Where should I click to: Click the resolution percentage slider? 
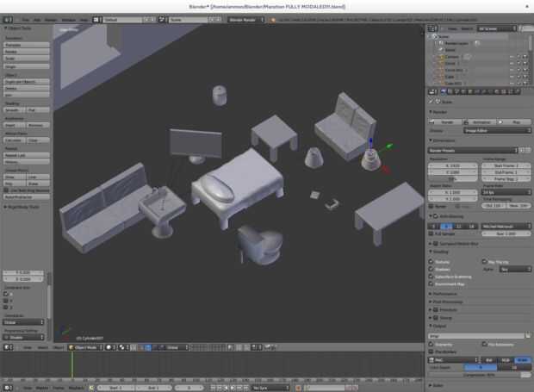click(x=452, y=179)
